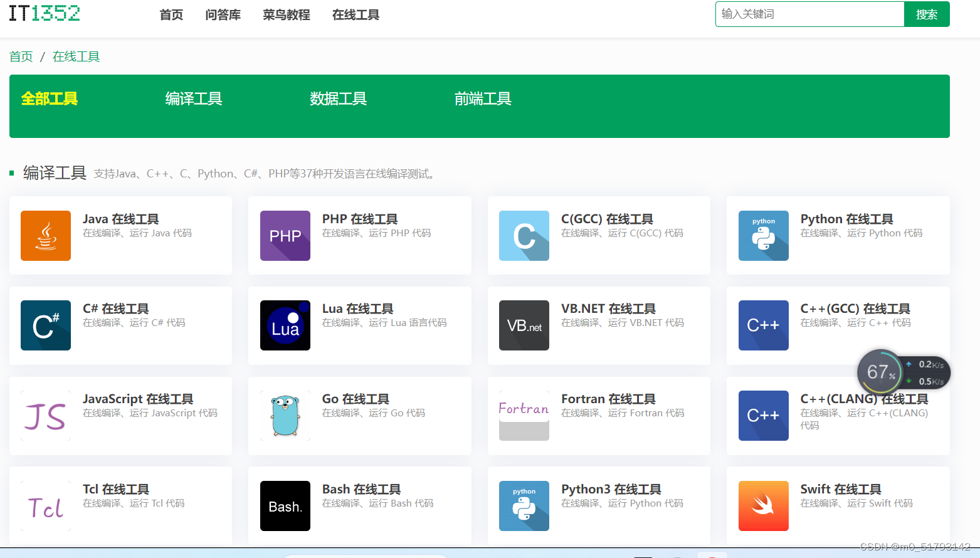Open the Go 在线工具 title link
The image size is (980, 558).
pyautogui.click(x=356, y=399)
